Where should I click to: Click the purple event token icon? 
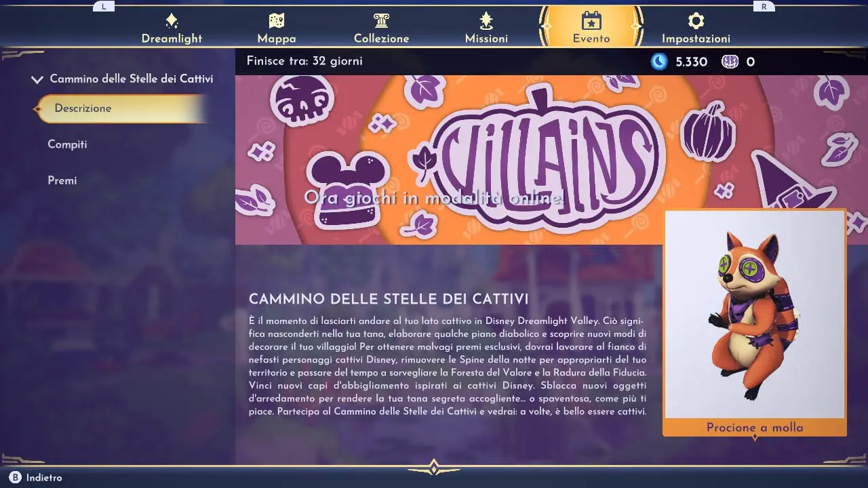pos(730,62)
